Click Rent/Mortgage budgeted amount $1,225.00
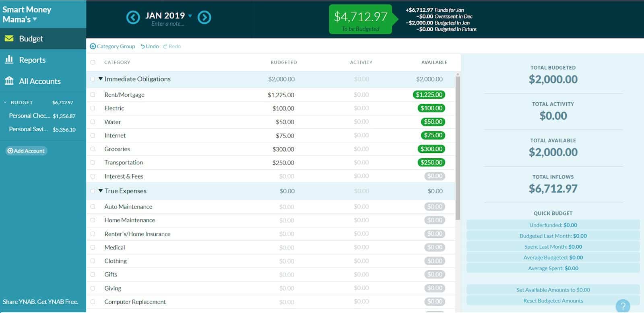 (x=281, y=95)
